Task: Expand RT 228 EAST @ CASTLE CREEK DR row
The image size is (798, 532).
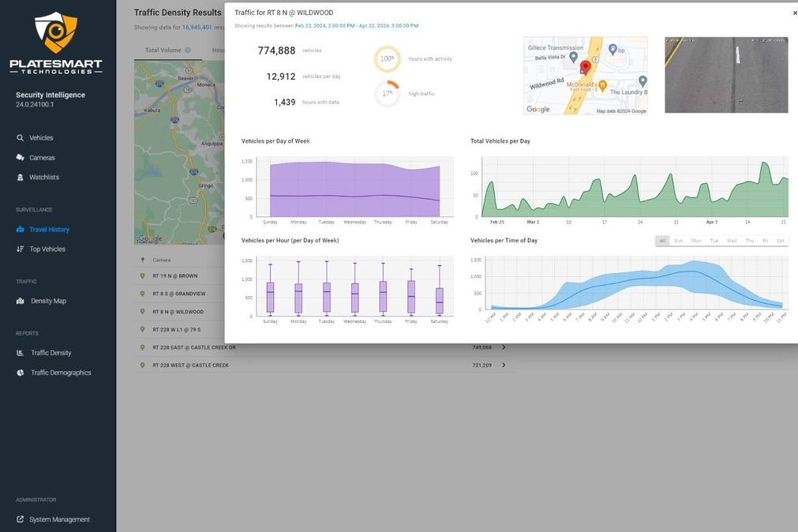Action: tap(504, 347)
